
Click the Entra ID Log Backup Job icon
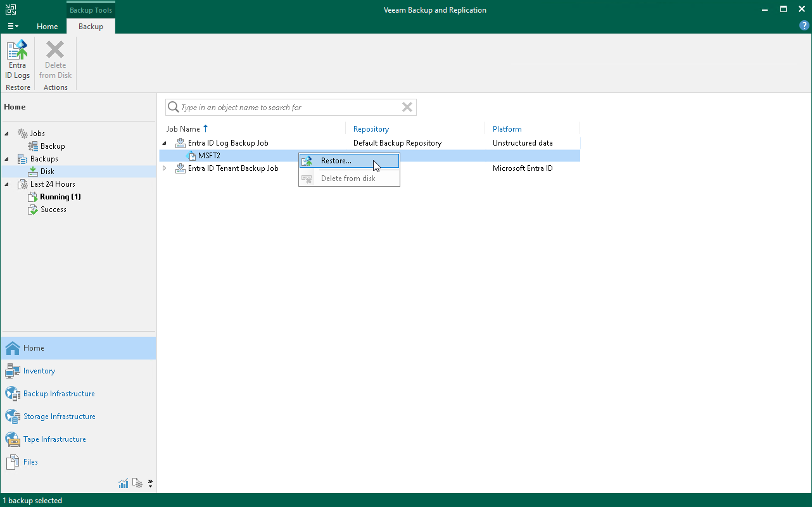coord(181,143)
